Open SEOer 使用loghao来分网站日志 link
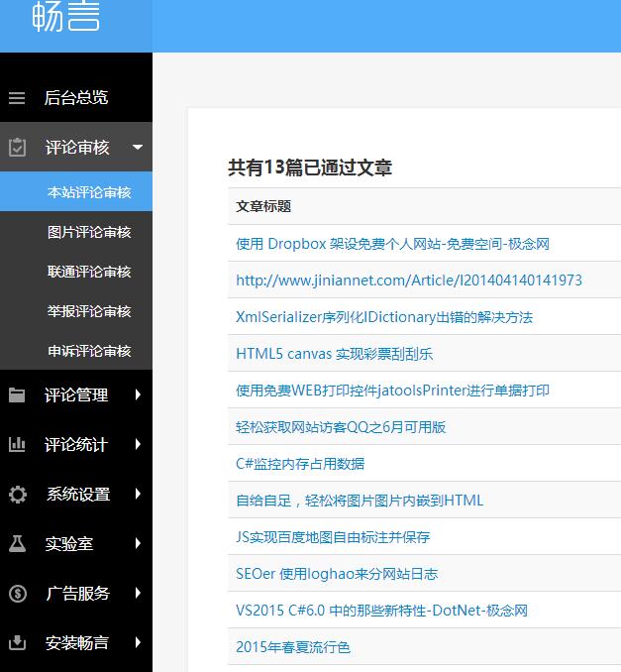The image size is (621, 672). [x=337, y=574]
